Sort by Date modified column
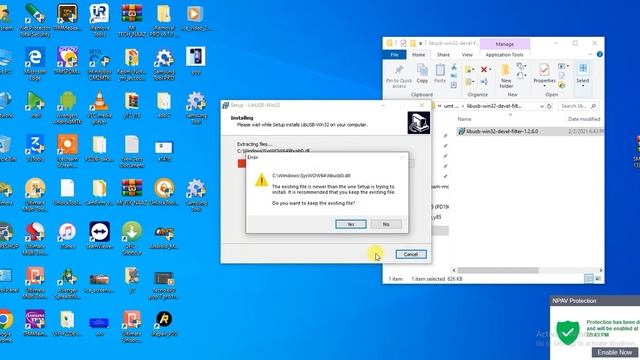 coord(584,119)
